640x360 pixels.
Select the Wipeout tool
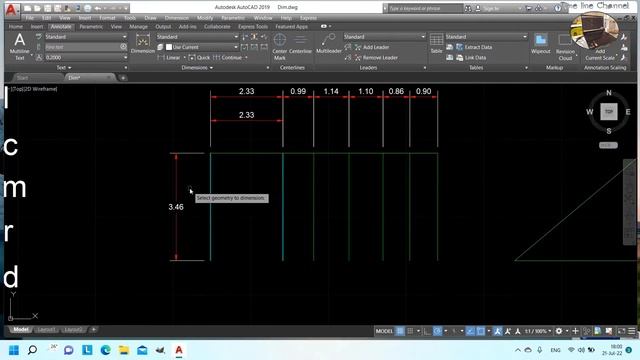[541, 44]
